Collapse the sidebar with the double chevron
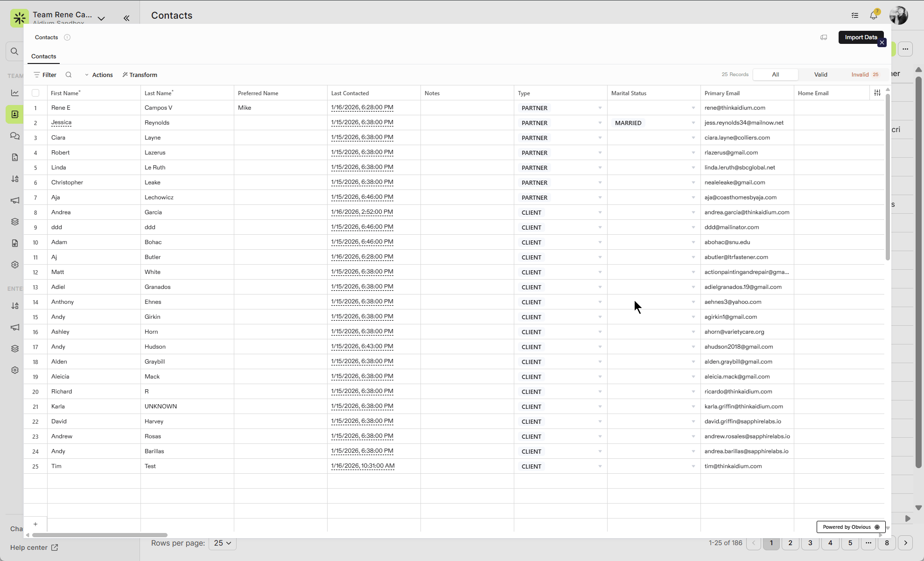The height and width of the screenshot is (561, 924). click(126, 18)
